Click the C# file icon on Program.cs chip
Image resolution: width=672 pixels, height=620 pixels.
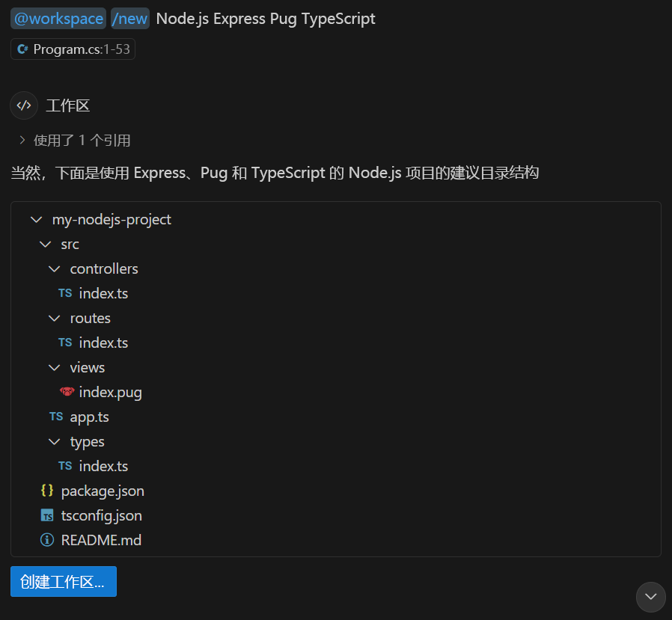[22, 49]
